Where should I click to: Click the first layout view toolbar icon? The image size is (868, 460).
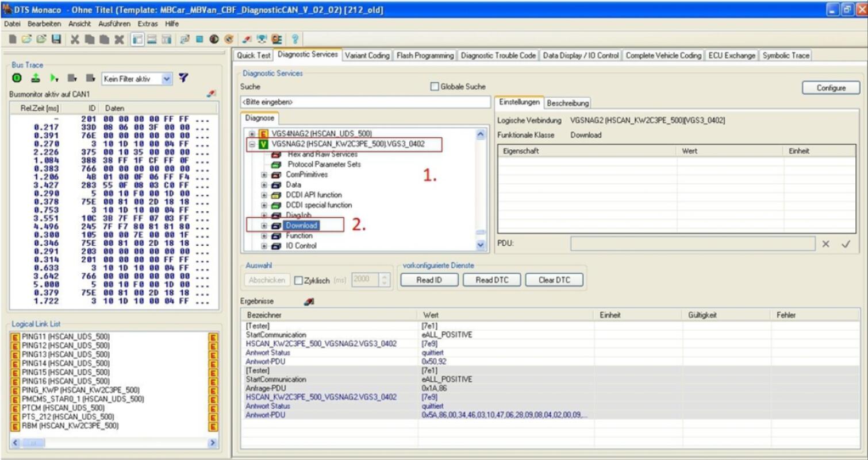point(137,39)
